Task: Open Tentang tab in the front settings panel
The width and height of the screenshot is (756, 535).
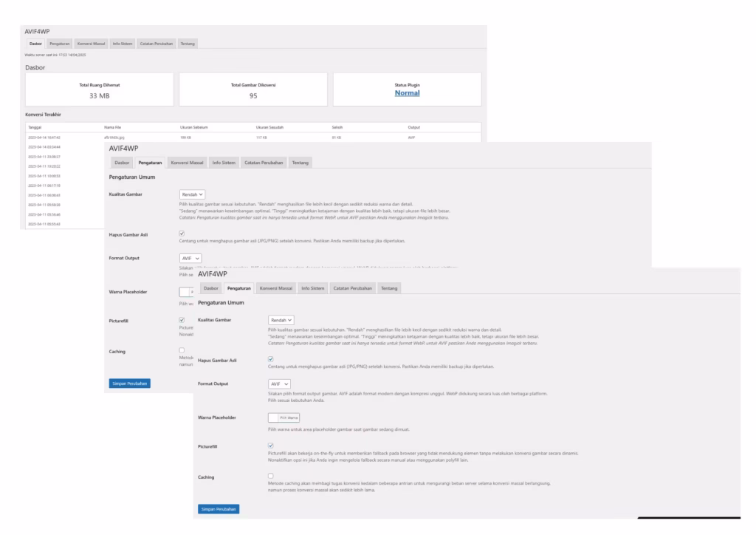Action: (x=389, y=288)
